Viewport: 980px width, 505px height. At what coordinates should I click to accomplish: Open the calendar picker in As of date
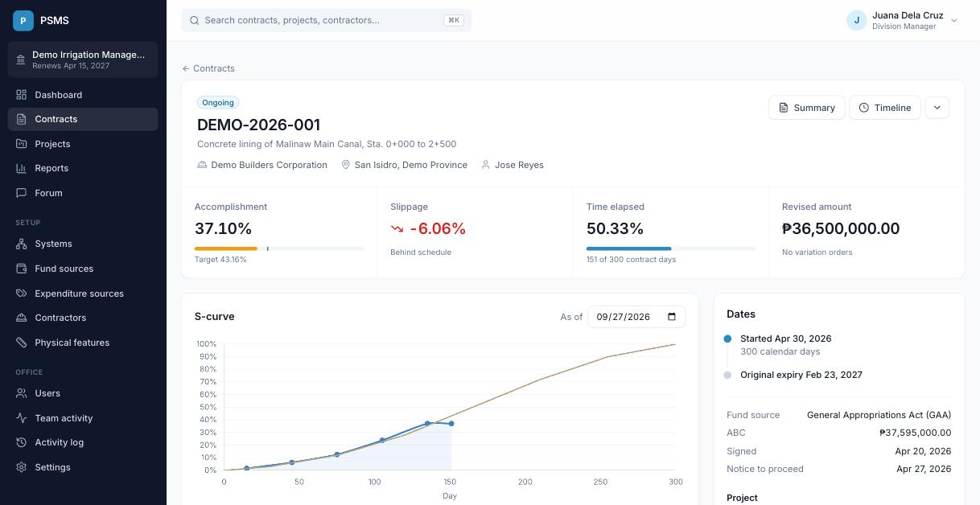pos(672,317)
